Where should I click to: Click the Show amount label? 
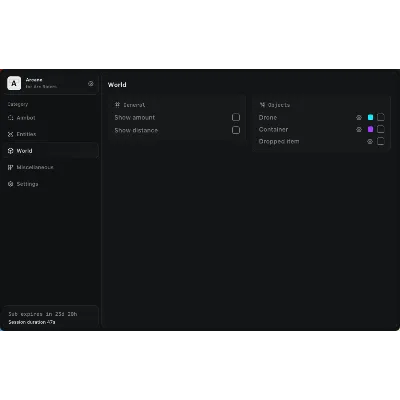click(135, 117)
